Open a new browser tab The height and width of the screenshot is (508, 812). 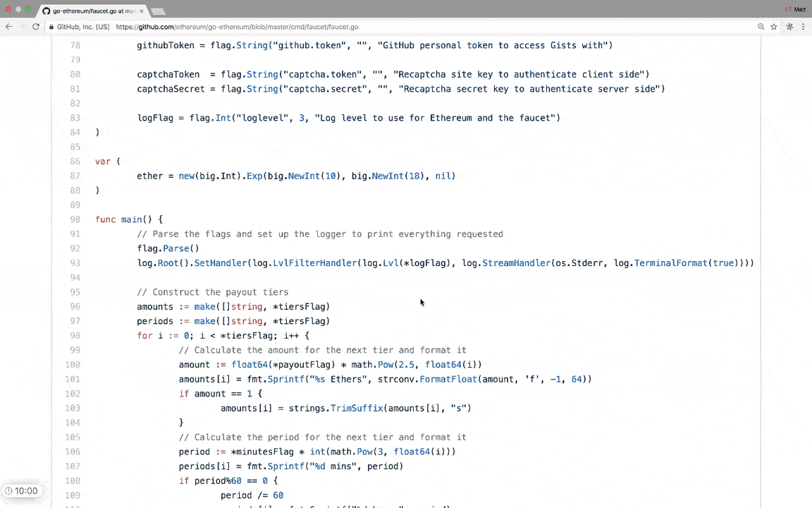pyautogui.click(x=156, y=11)
